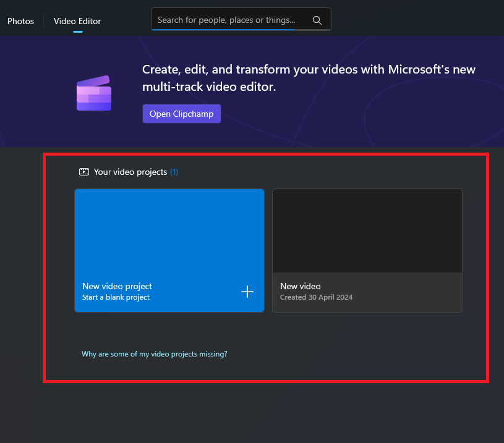This screenshot has height=443, width=504.
Task: Click the purple Clipchamp filmstrip logo icon
Action: point(93,93)
